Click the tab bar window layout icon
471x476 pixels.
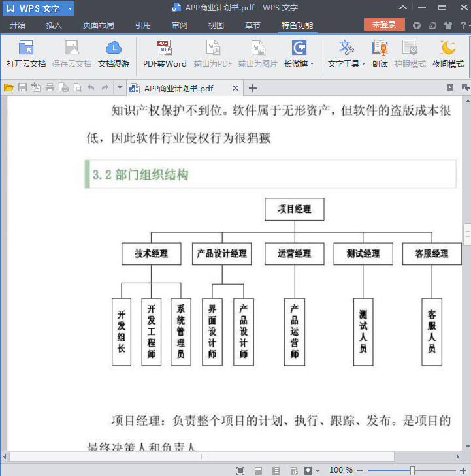click(450, 87)
